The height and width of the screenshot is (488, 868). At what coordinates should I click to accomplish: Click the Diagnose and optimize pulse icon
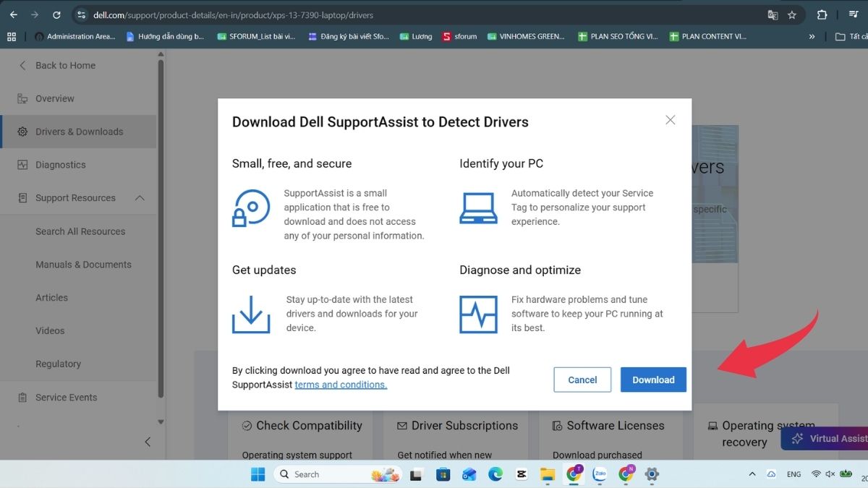coord(478,314)
